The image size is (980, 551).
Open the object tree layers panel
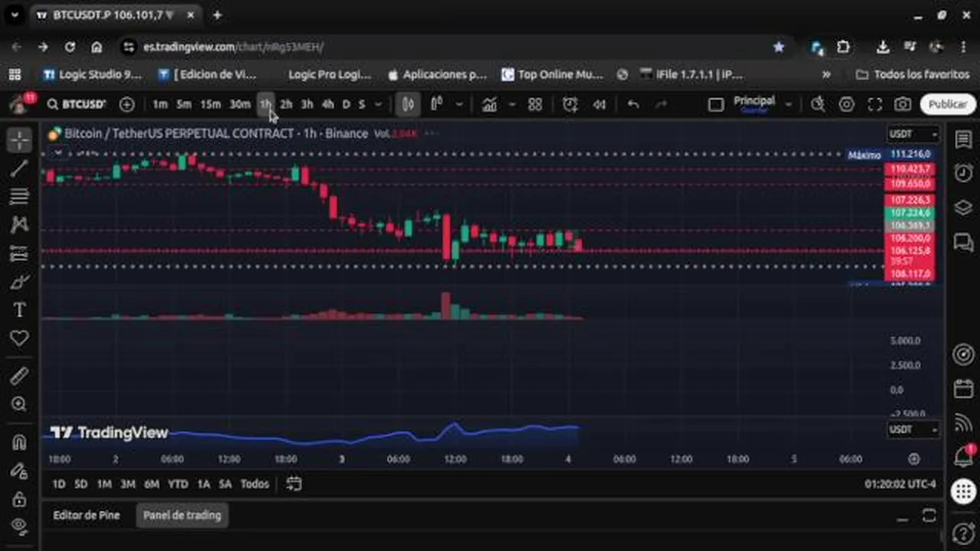(x=963, y=207)
